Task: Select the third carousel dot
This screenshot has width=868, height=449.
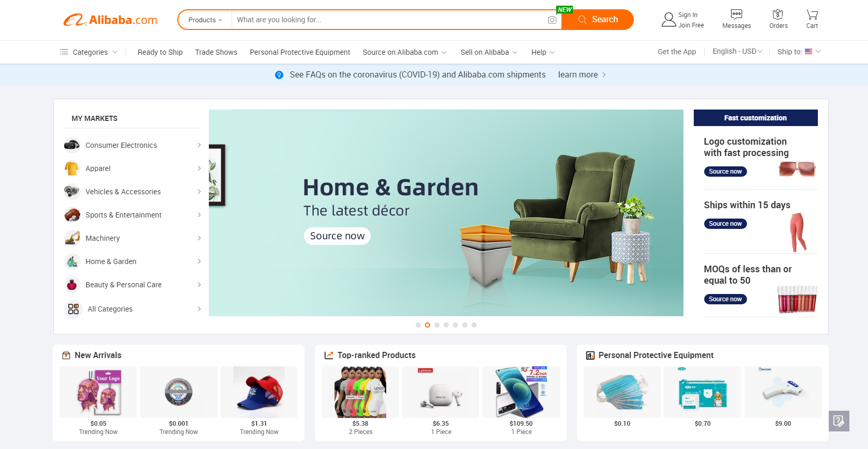Action: click(437, 325)
